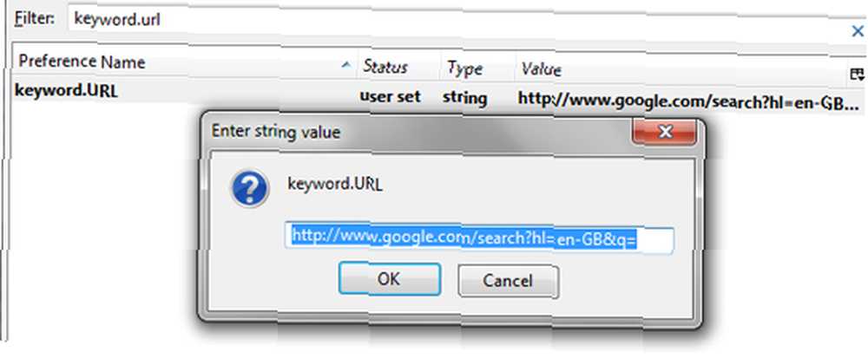Toggle sort arrow on Preference Name column

[x=346, y=65]
